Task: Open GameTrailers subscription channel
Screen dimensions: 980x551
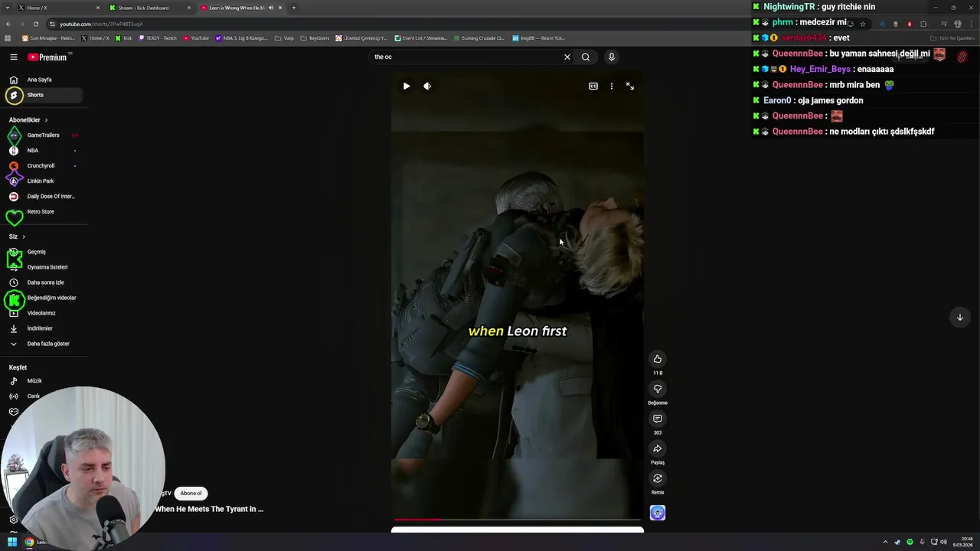Action: pyautogui.click(x=43, y=135)
